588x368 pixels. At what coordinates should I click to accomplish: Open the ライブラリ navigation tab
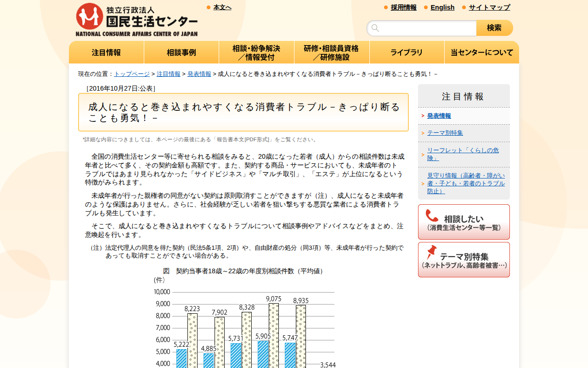(407, 52)
